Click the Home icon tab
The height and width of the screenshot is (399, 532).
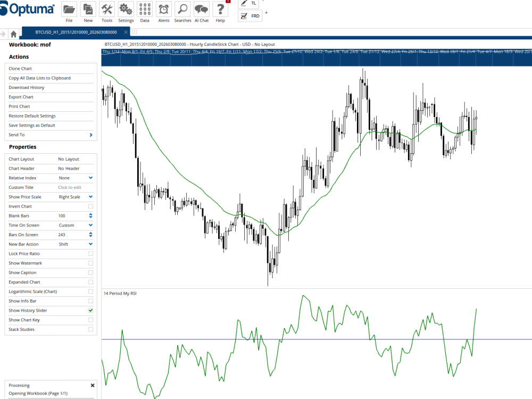click(x=14, y=33)
